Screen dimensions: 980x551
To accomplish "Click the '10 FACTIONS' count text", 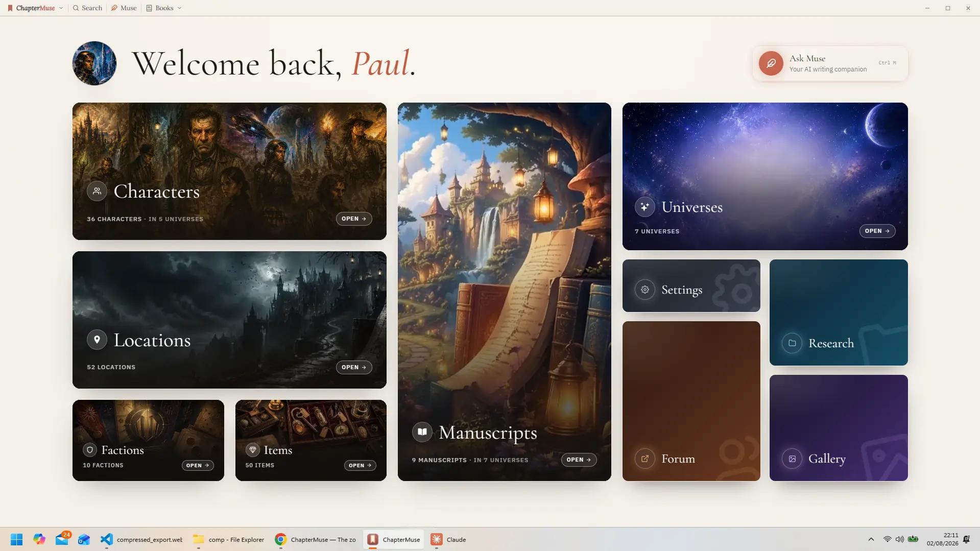I will [103, 465].
